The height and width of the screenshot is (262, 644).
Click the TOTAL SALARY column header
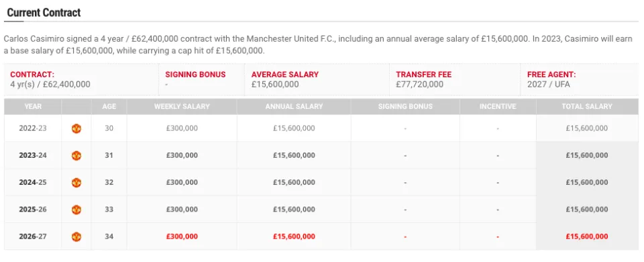587,107
